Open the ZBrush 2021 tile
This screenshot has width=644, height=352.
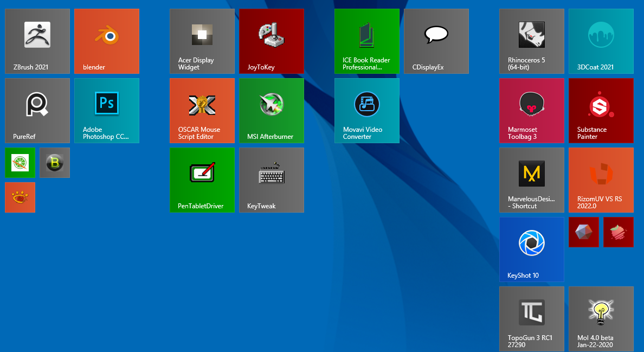point(37,41)
